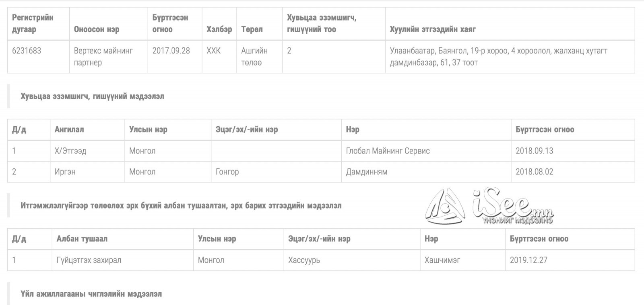
Task: Click the Гүйцэтгэх захирал position cell
Action: [x=123, y=260]
